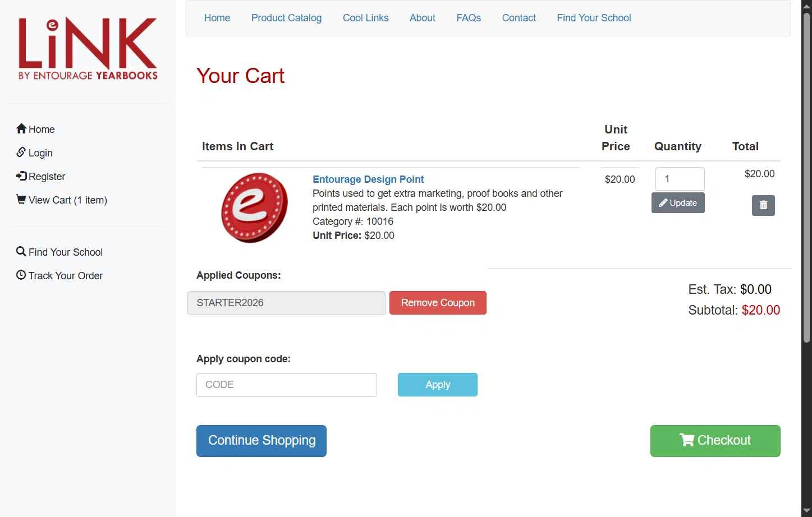This screenshot has height=517, width=812.
Task: Click the Total column header
Action: (745, 146)
